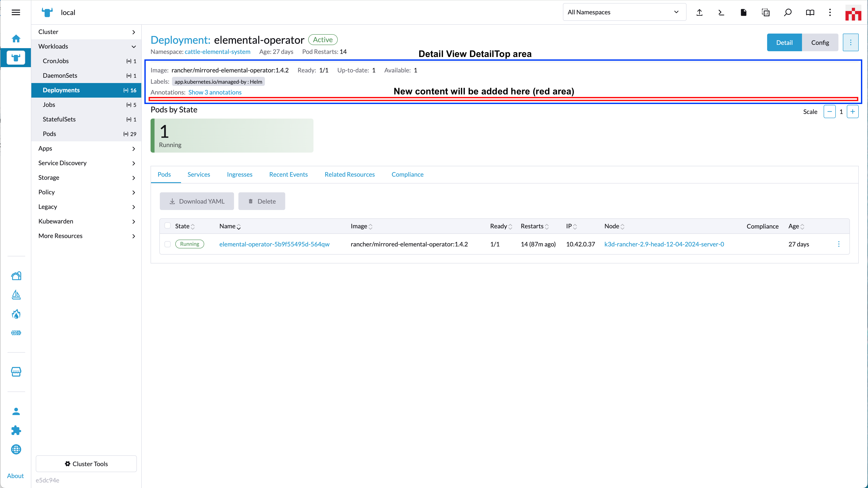The height and width of the screenshot is (488, 868).
Task: Switch to the Ingresses tab
Action: [240, 175]
